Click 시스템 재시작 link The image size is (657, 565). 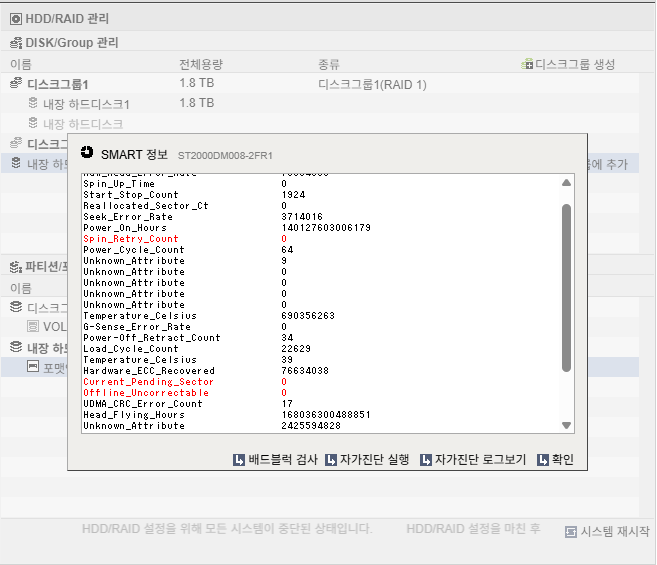tap(615, 531)
